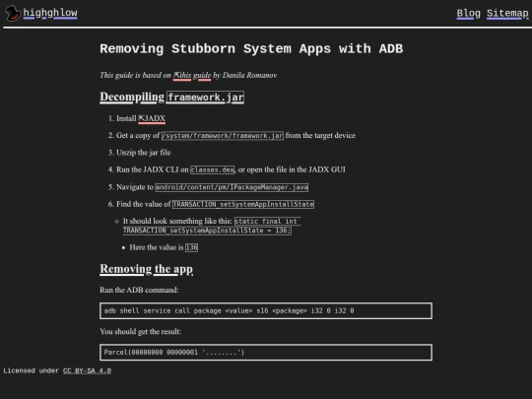Click the Parcel result code block
This screenshot has width=532, height=399.
tap(266, 352)
